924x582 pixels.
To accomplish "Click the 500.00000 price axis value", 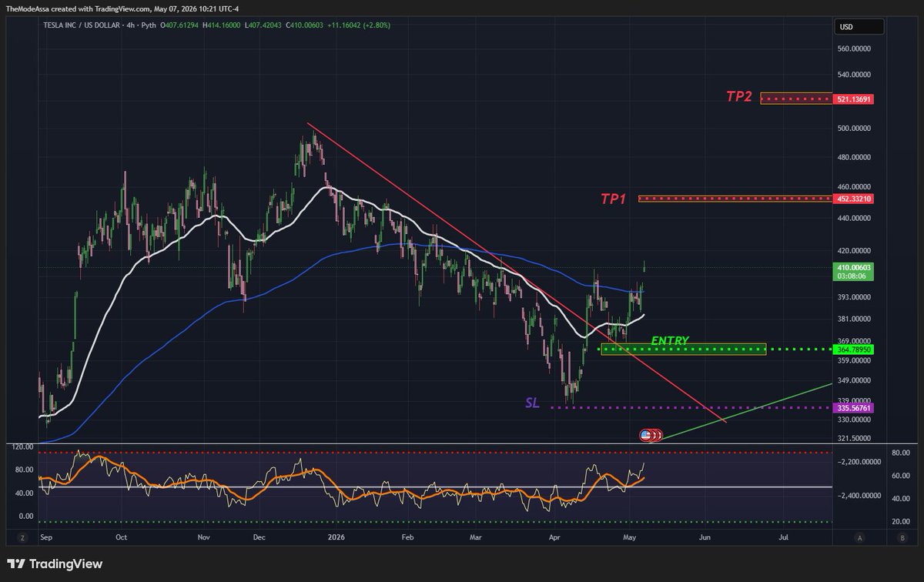I will [855, 129].
